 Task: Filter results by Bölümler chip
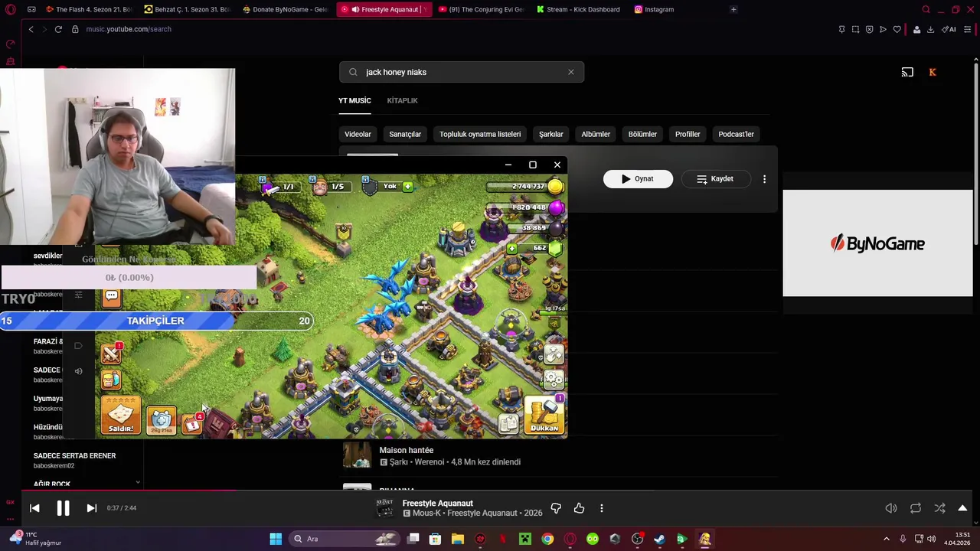click(x=642, y=134)
